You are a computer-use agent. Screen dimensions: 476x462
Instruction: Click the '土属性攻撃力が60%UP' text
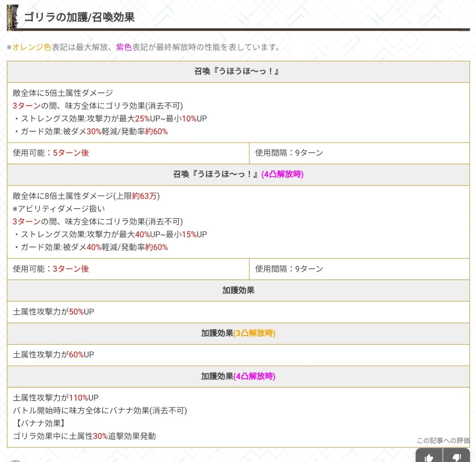[x=54, y=355]
